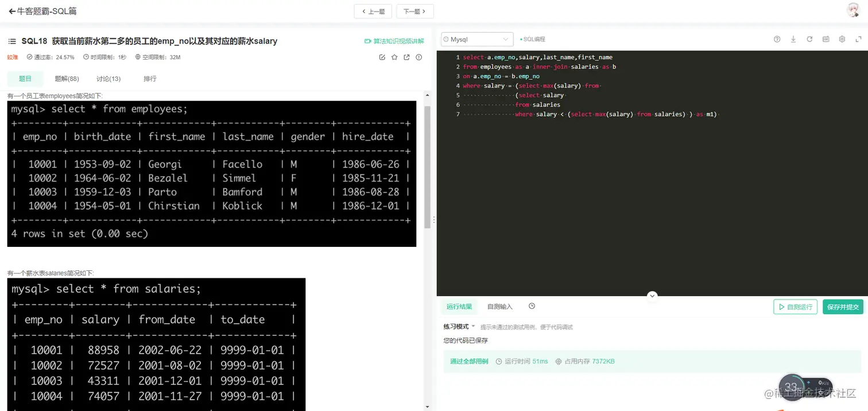Reset code with the refresh icon

click(x=809, y=39)
